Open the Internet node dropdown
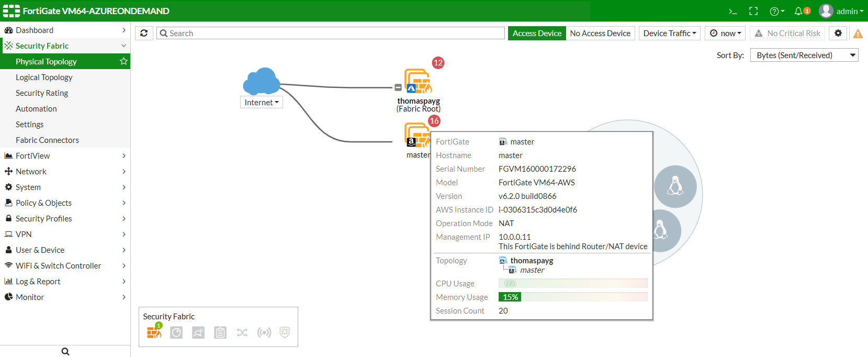This screenshot has height=357, width=868. (x=262, y=102)
